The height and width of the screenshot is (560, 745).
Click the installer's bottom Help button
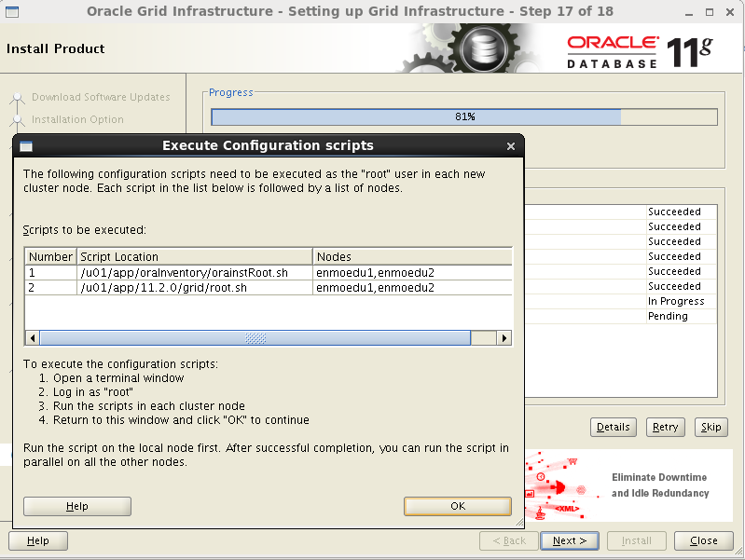coord(38,541)
